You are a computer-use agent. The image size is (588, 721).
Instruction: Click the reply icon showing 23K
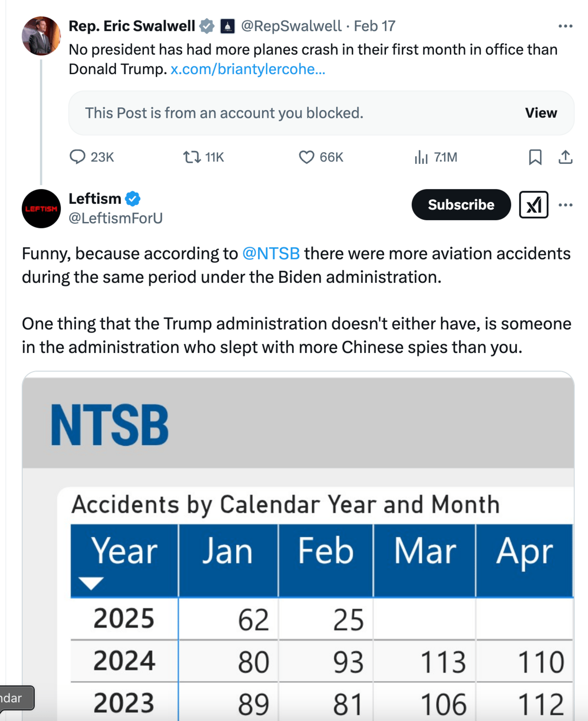pyautogui.click(x=77, y=157)
